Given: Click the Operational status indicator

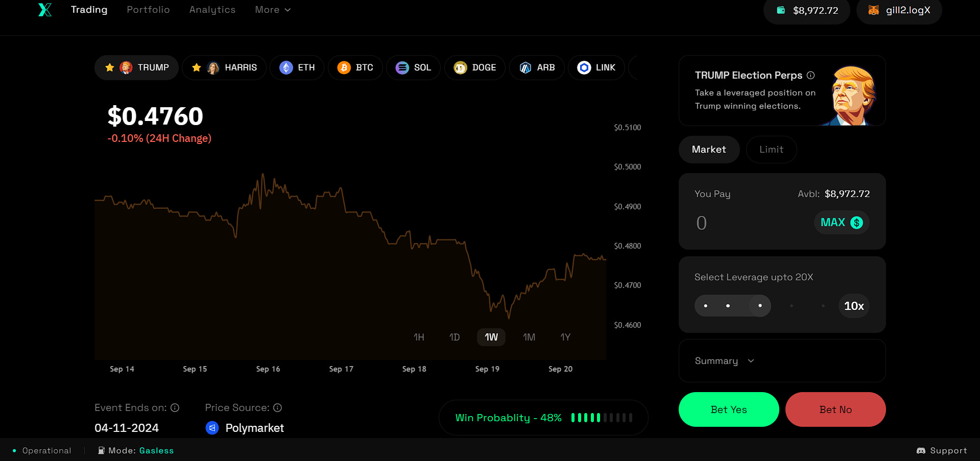Looking at the screenshot, I should click(42, 450).
